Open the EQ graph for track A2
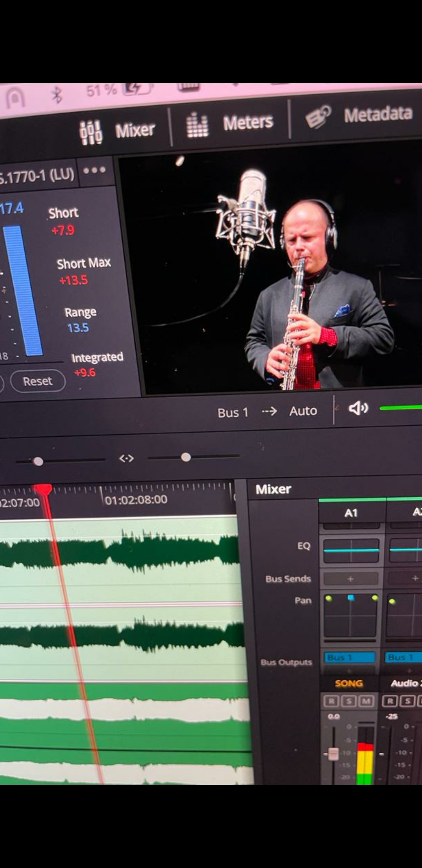Screen dimensions: 422x868 [x=406, y=550]
